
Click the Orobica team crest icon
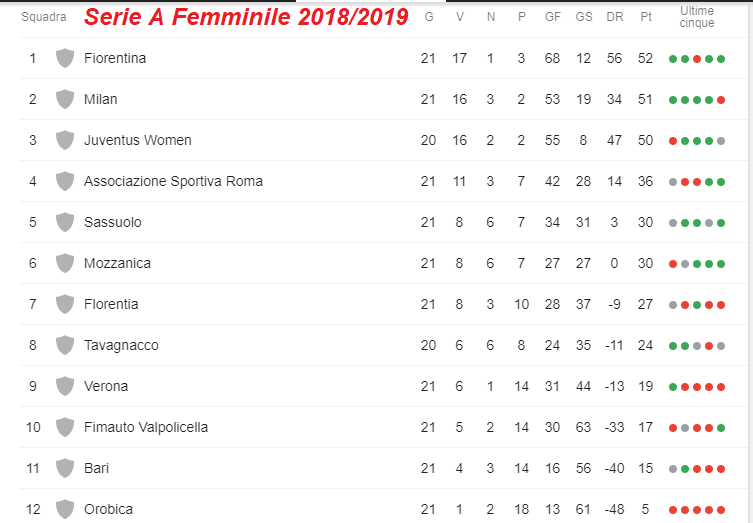pyautogui.click(x=65, y=509)
